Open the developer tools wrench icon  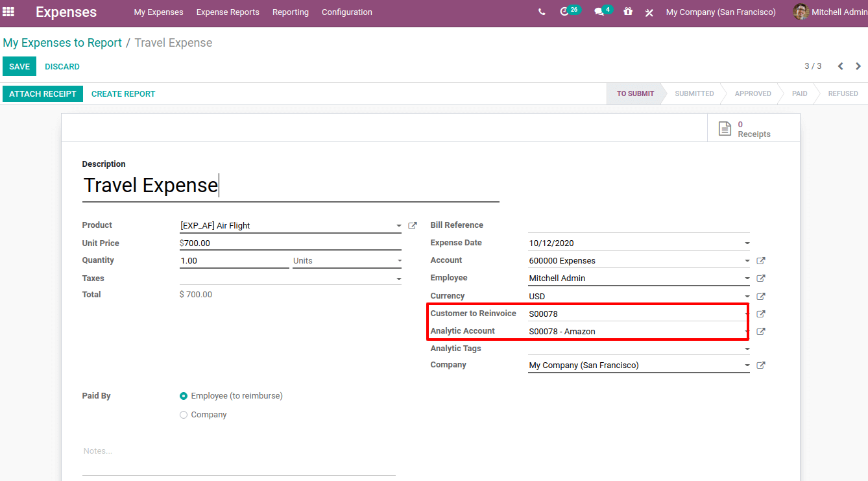649,12
